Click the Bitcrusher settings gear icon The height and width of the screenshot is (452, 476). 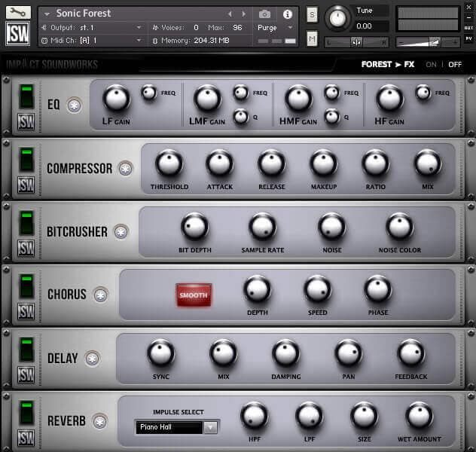click(121, 232)
